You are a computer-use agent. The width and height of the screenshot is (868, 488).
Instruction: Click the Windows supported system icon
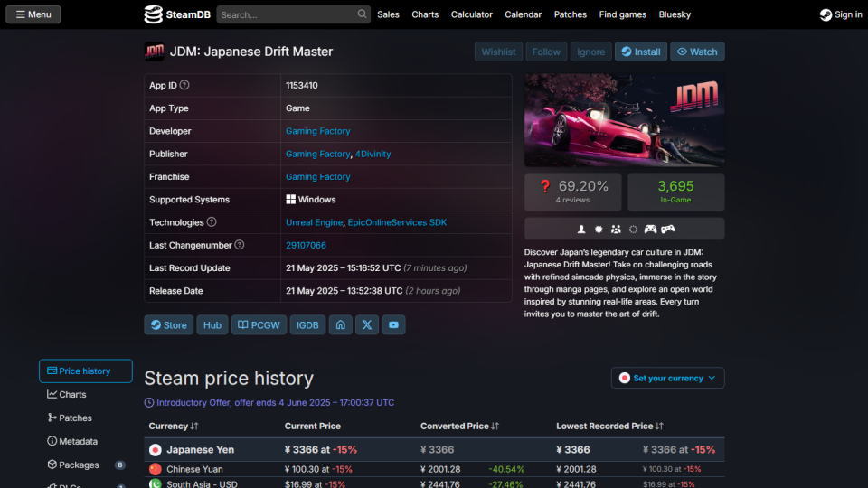tap(290, 199)
